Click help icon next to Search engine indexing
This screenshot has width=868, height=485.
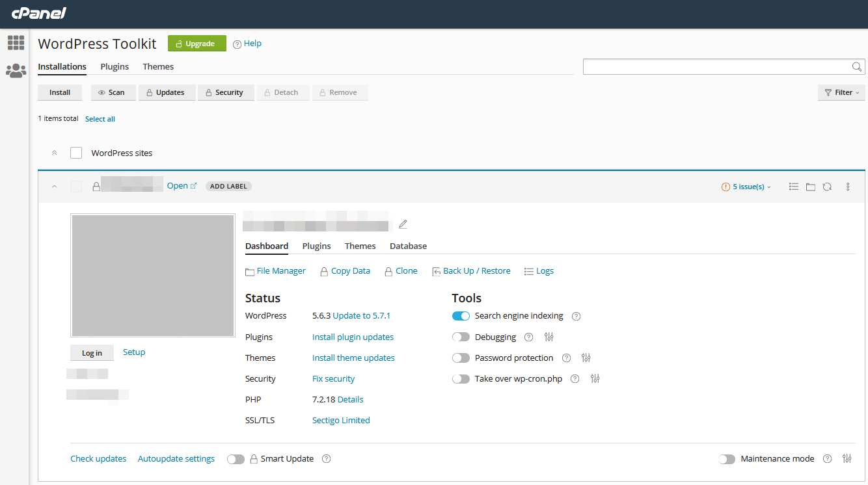pyautogui.click(x=576, y=317)
